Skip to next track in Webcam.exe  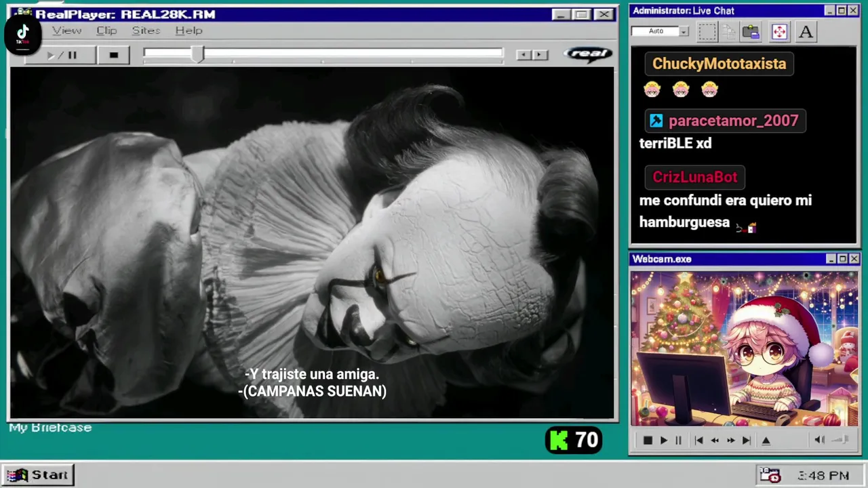(x=746, y=440)
